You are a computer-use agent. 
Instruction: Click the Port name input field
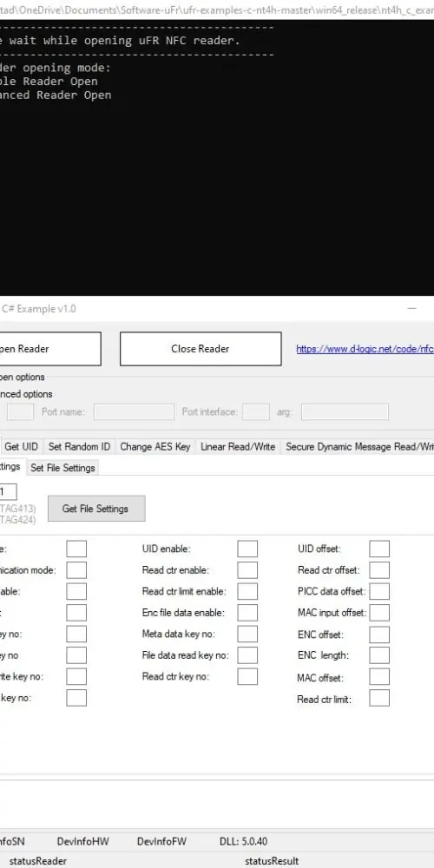click(134, 411)
